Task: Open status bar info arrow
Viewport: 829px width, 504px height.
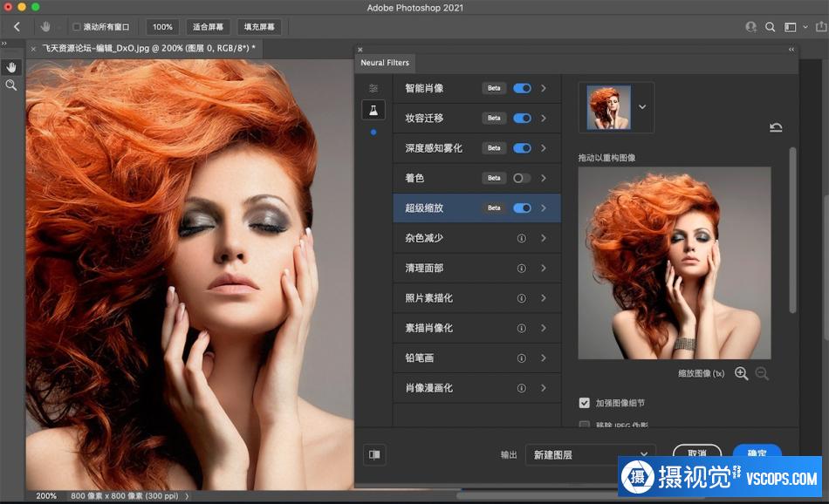Action: (x=187, y=496)
